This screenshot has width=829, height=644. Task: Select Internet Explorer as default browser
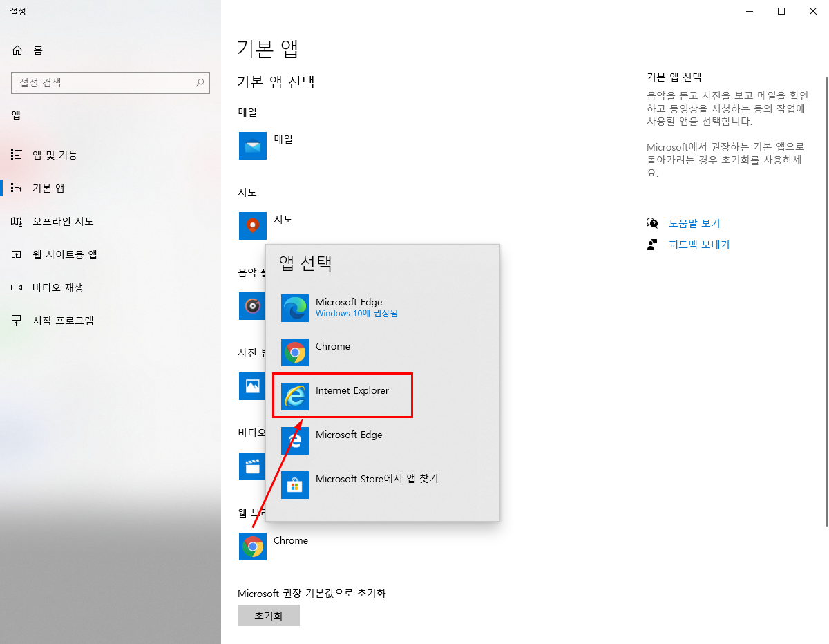tap(383, 397)
